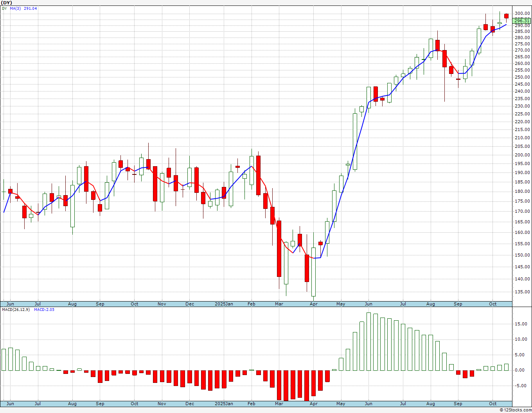Click 2025Jan on the MACD panel time axis
The width and height of the screenshot is (532, 413).
224,404
